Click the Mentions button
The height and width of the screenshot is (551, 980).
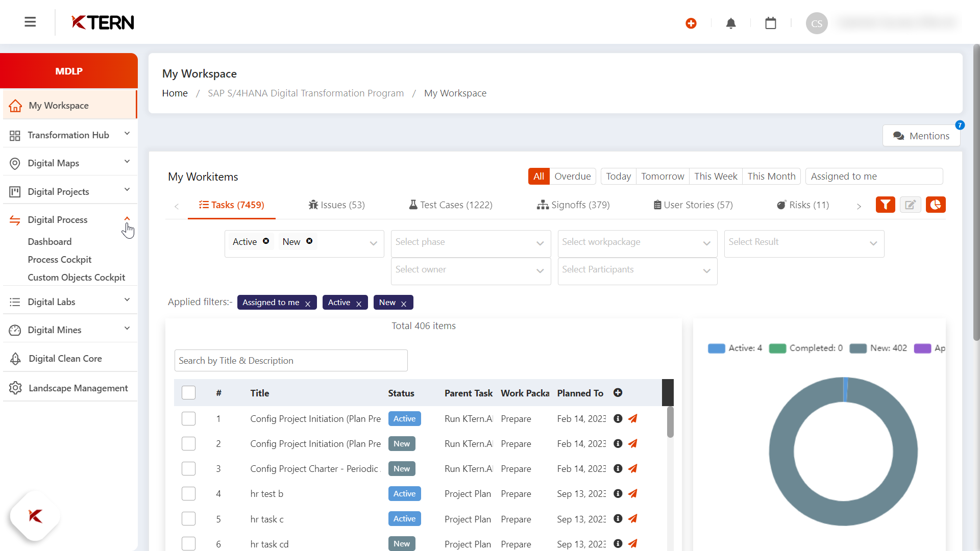(921, 136)
